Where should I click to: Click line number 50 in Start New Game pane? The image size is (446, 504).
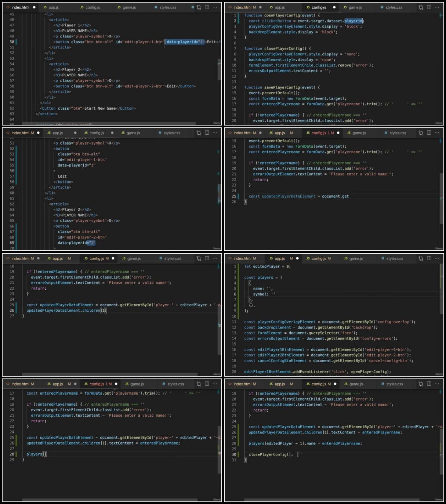point(12,42)
